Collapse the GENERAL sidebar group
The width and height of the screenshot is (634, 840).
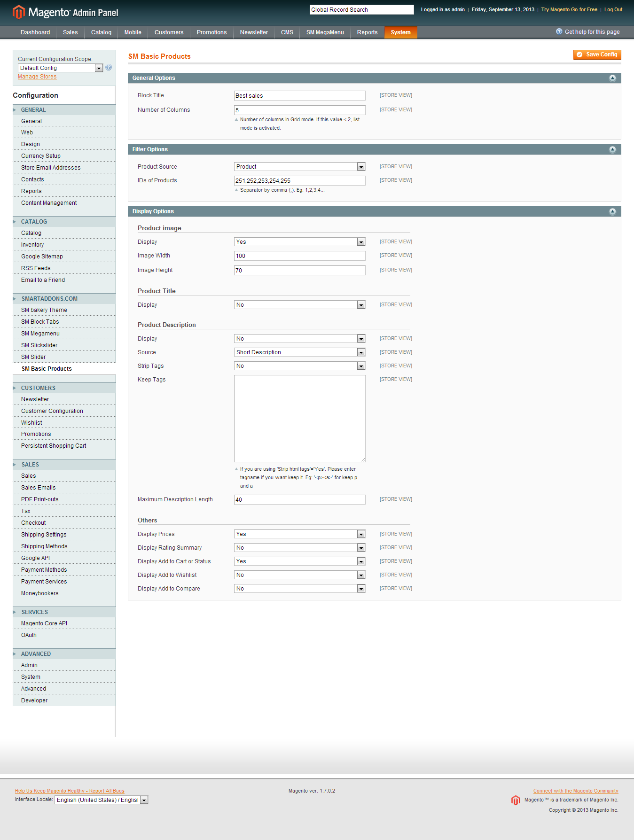tap(64, 110)
